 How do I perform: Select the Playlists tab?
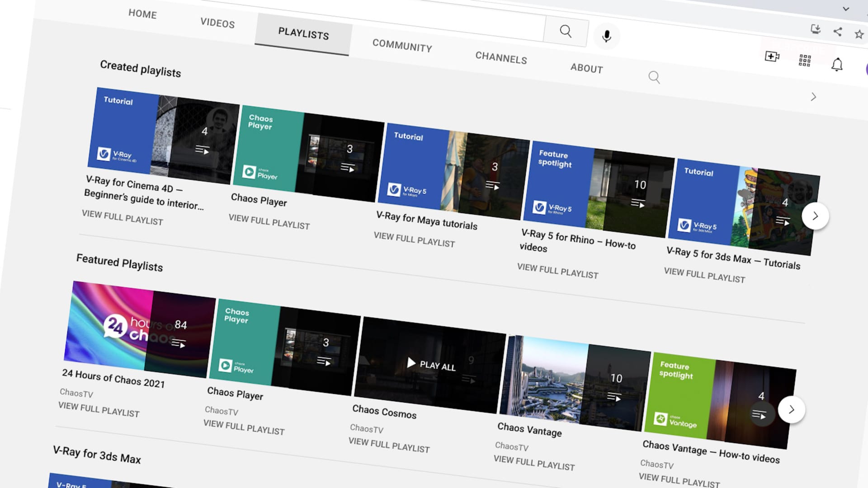tap(303, 34)
